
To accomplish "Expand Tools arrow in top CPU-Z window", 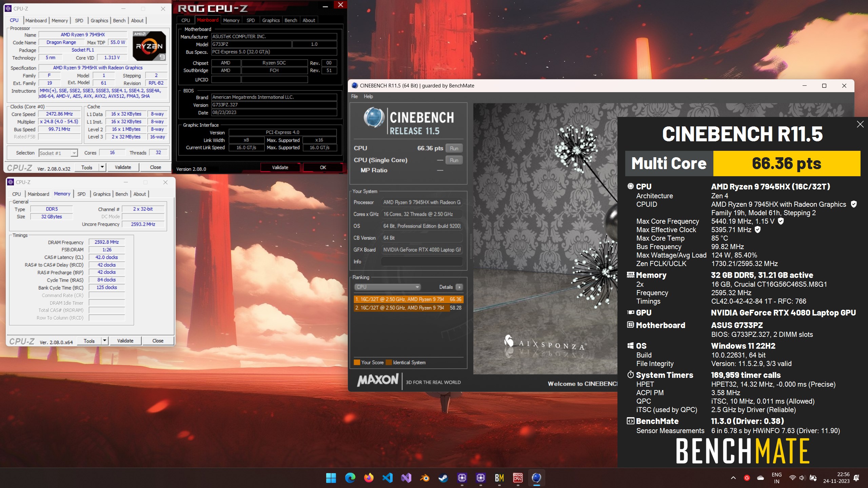I will point(102,167).
